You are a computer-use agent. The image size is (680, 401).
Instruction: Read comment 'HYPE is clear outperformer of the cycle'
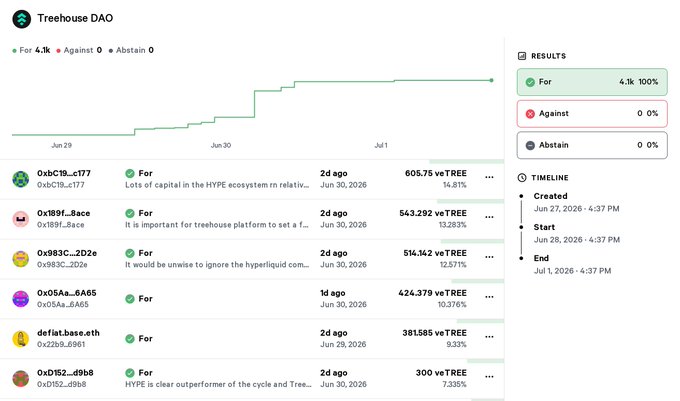click(218, 385)
